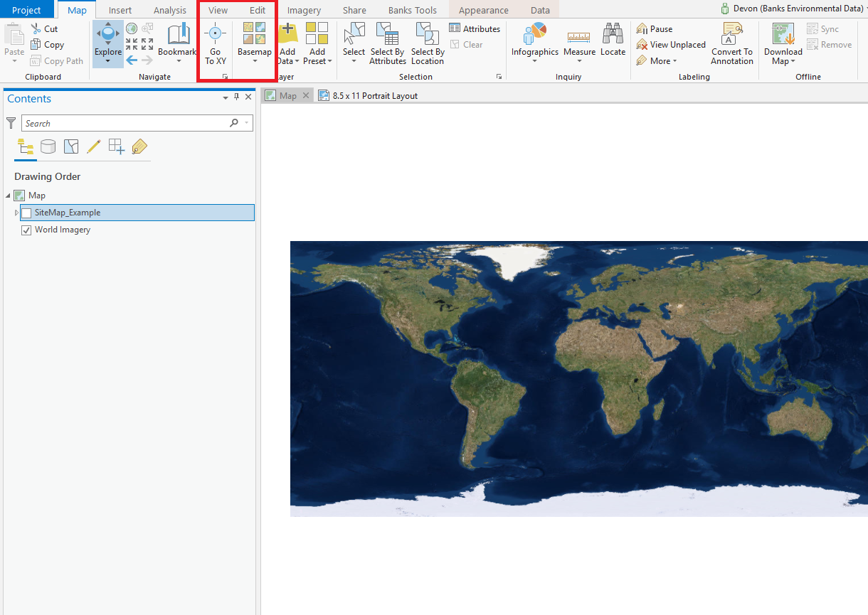Switch to the Insert ribbon tab
The image size is (868, 615).
tap(120, 9)
